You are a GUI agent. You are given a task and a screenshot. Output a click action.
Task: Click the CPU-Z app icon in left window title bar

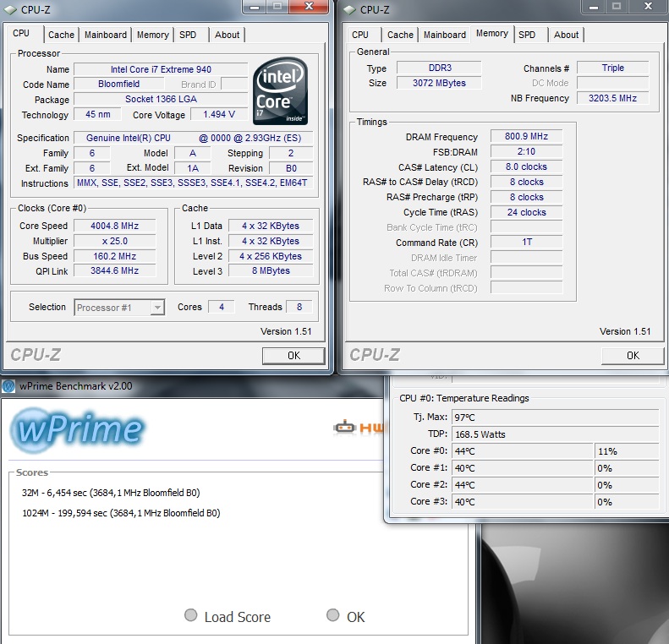[10, 9]
